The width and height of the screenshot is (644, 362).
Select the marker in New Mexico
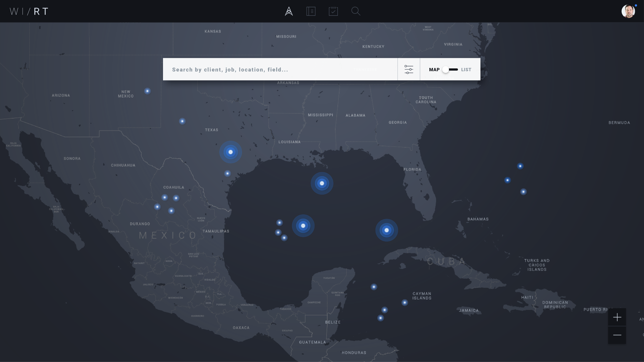(147, 91)
